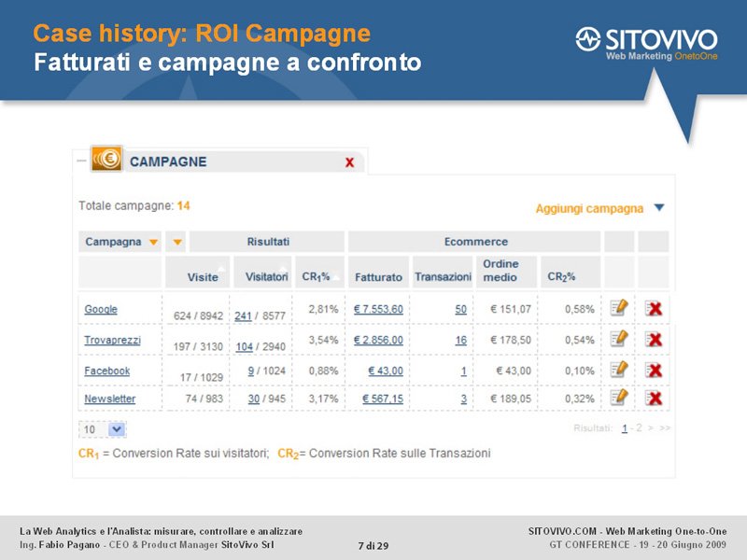Expand the Aggiungi campagna dropdown arrow
Viewport: 747px width, 560px height.
point(659,207)
